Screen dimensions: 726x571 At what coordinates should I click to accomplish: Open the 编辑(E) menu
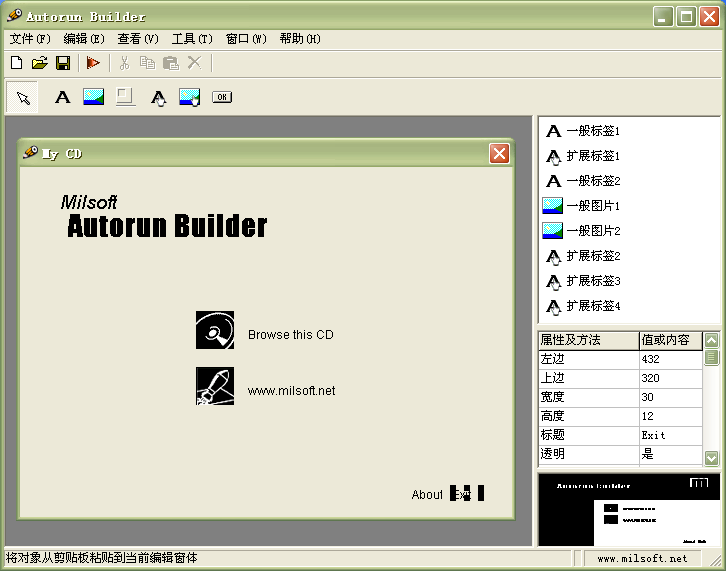(84, 39)
